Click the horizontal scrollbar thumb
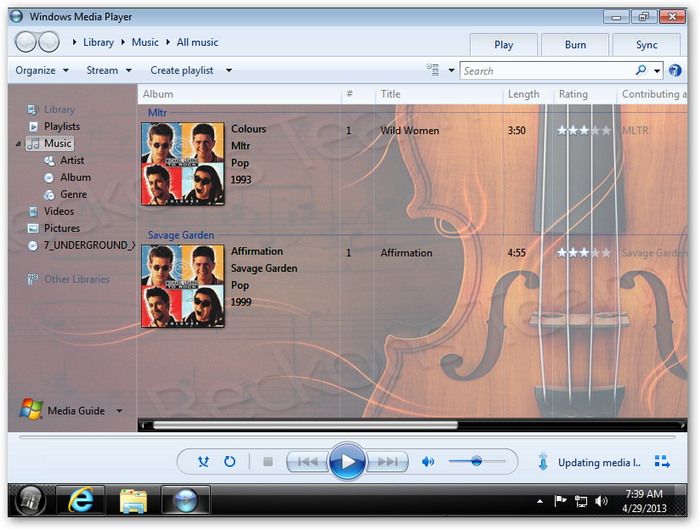 coord(305,426)
